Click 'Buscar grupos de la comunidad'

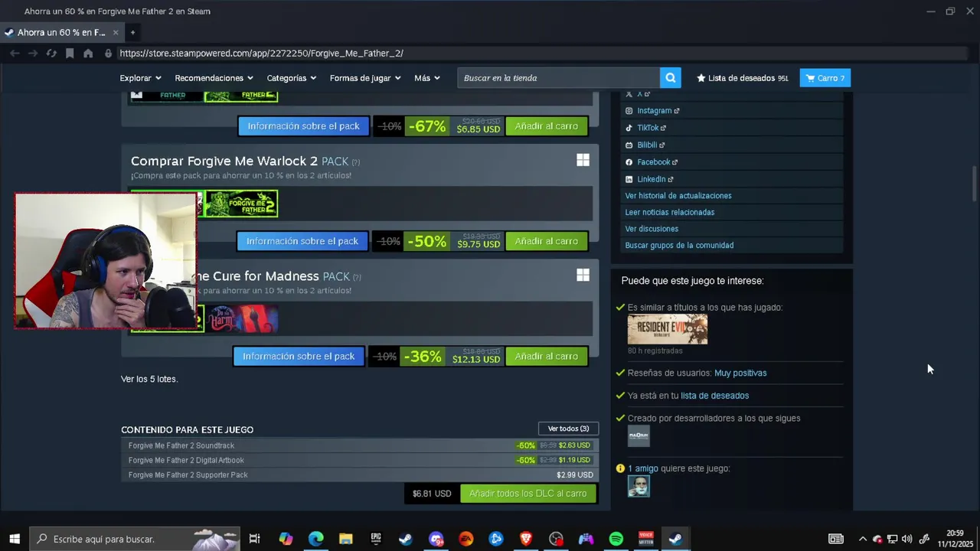[679, 246]
